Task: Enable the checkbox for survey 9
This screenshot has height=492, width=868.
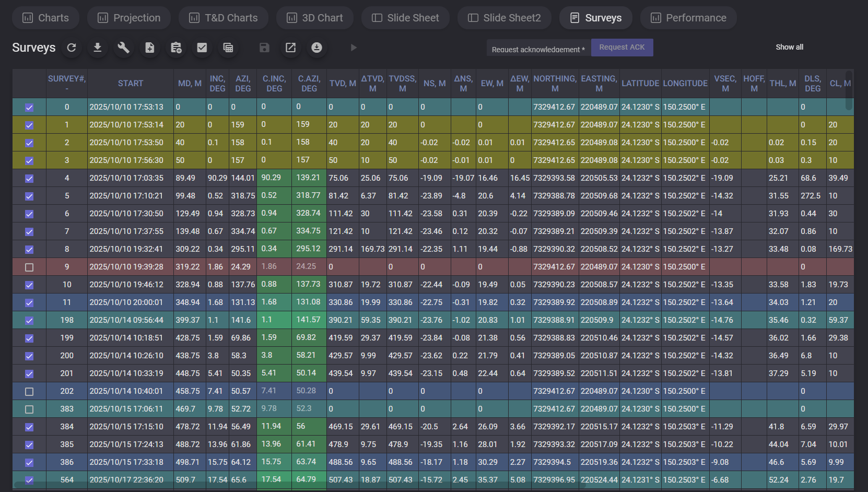Action: pyautogui.click(x=29, y=267)
